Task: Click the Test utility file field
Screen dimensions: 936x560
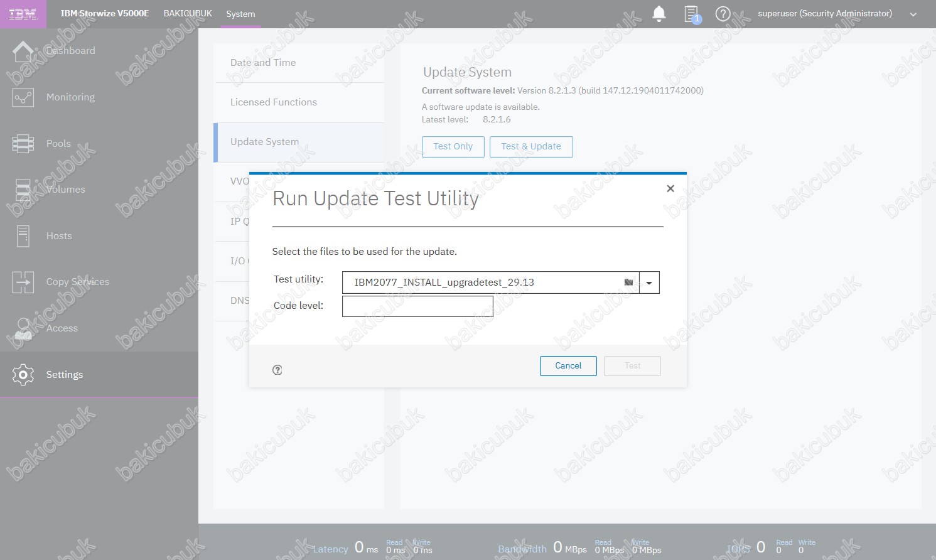Action: (x=490, y=283)
